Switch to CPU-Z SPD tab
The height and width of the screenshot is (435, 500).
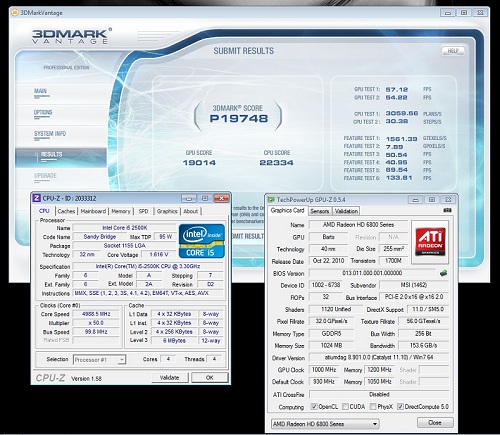coord(143,211)
